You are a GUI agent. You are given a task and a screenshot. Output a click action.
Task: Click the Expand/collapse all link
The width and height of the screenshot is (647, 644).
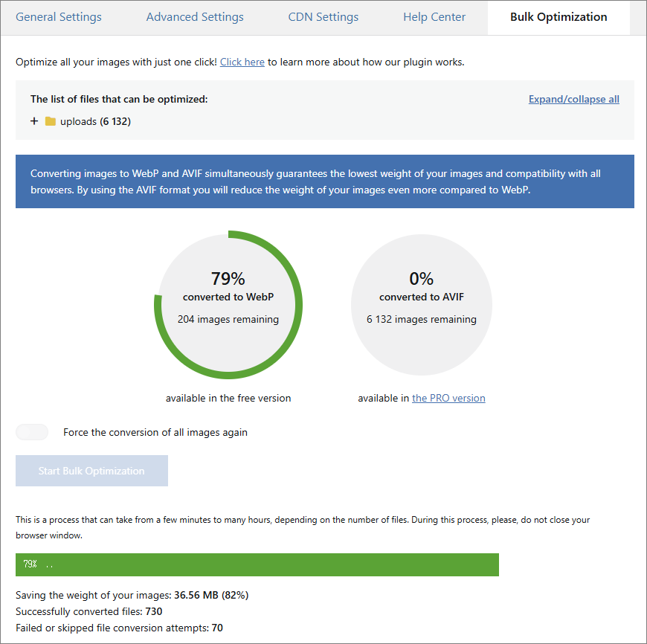573,100
